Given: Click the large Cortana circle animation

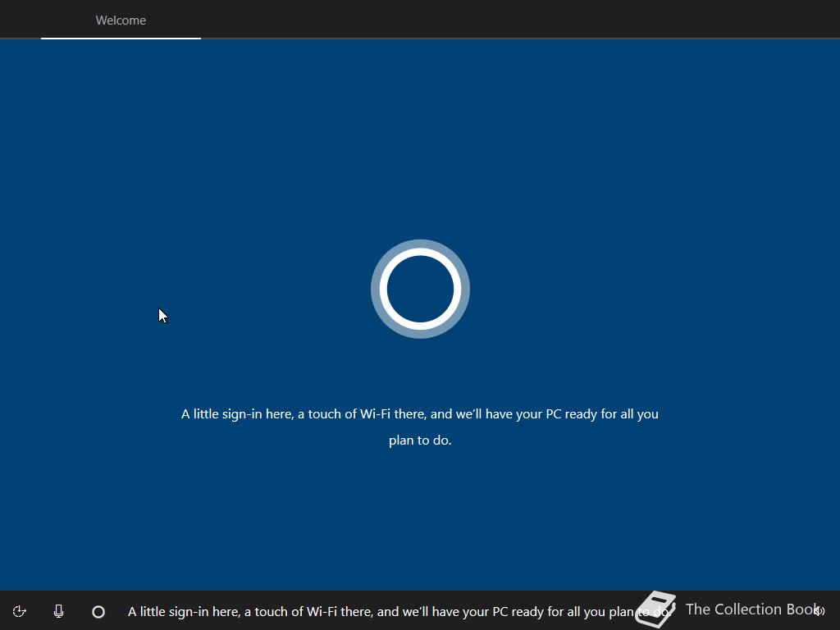Looking at the screenshot, I should pos(420,289).
